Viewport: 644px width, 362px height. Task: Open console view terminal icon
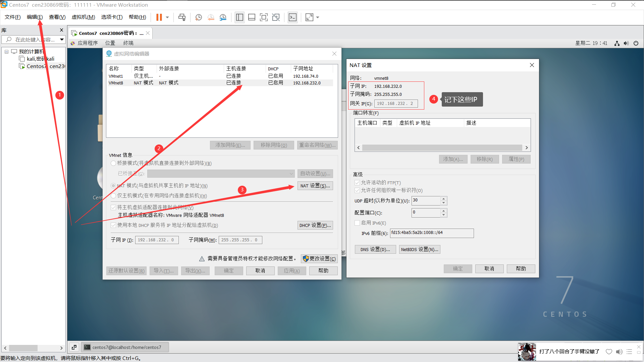coord(292,17)
